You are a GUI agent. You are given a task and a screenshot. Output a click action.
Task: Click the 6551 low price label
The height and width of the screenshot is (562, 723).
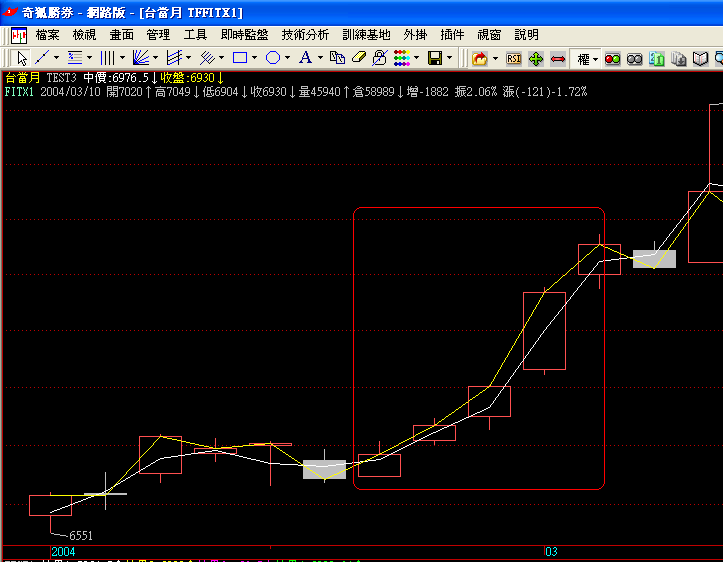tap(81, 536)
